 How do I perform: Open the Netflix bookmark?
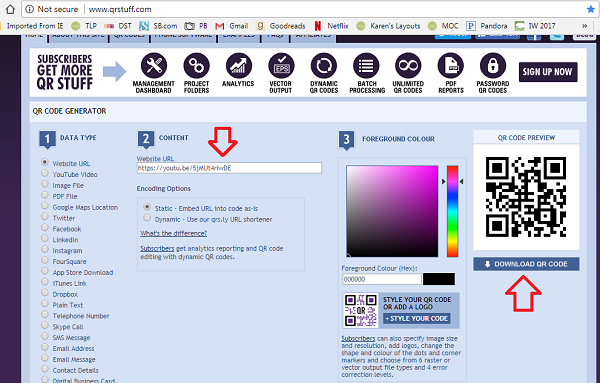point(331,26)
